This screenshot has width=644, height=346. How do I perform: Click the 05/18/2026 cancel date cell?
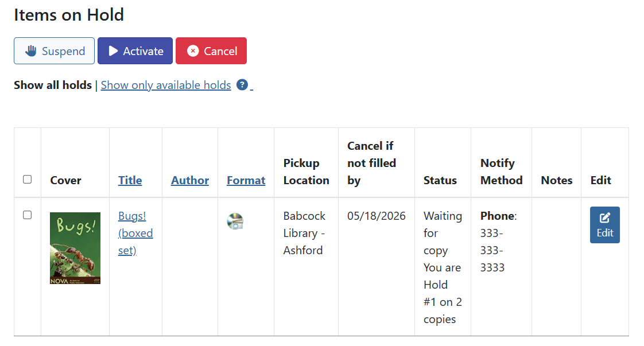coord(376,216)
